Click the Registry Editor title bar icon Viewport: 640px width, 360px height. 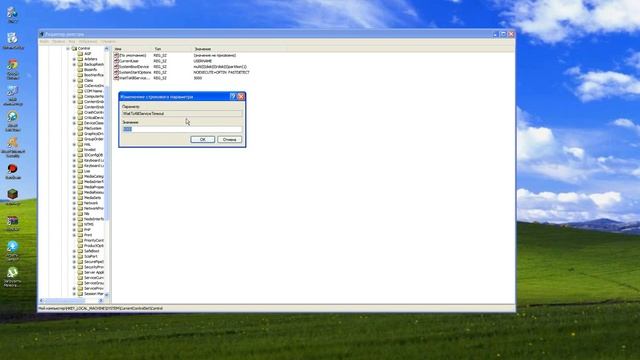click(42, 34)
